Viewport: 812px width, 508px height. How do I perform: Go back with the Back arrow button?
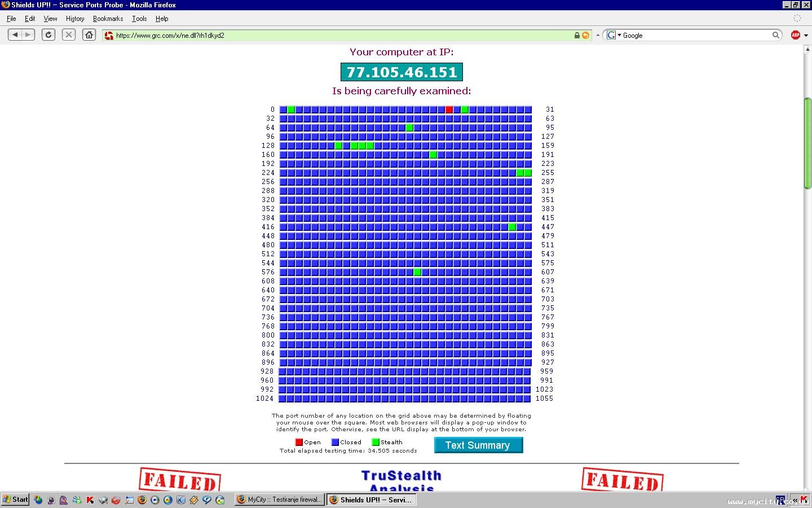(15, 35)
